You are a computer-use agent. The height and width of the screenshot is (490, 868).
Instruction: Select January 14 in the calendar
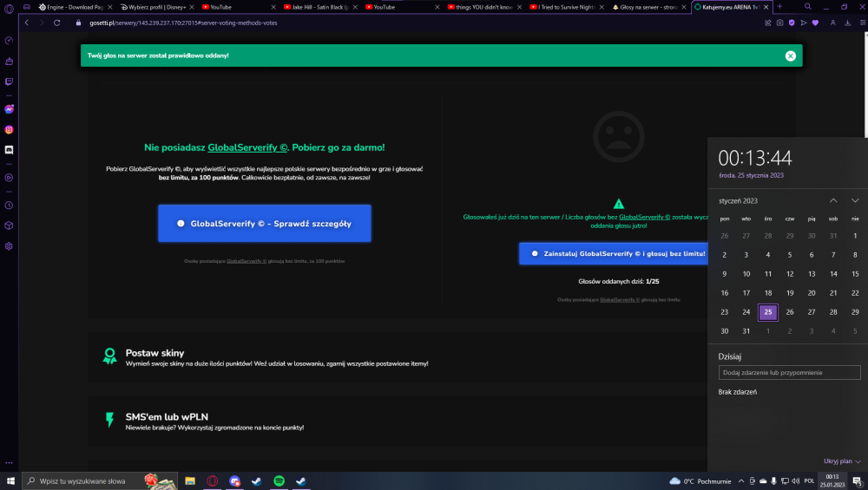coord(833,274)
